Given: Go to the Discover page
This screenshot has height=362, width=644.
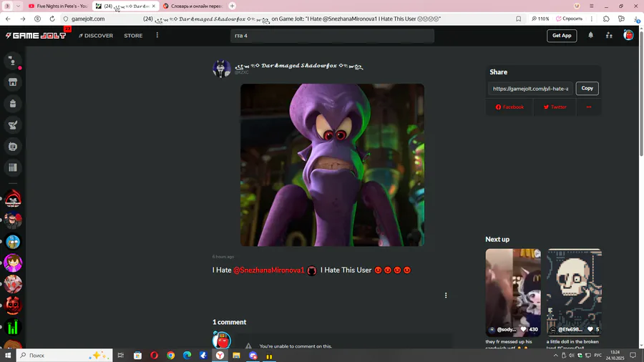Looking at the screenshot, I should (96, 36).
